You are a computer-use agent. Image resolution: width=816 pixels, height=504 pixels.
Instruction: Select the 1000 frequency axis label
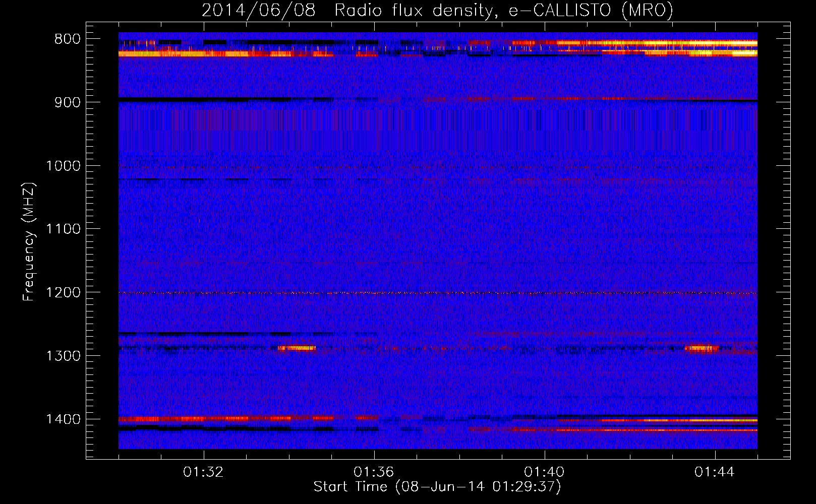(x=63, y=166)
